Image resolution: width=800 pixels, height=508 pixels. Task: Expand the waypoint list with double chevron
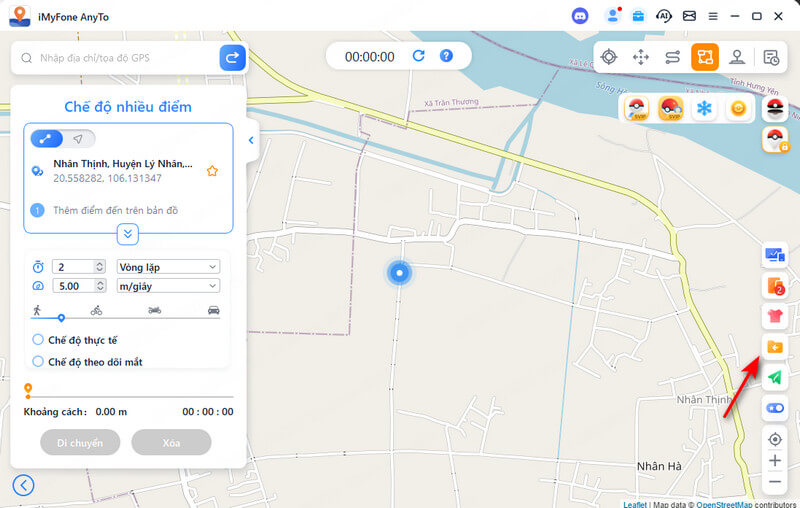point(128,234)
